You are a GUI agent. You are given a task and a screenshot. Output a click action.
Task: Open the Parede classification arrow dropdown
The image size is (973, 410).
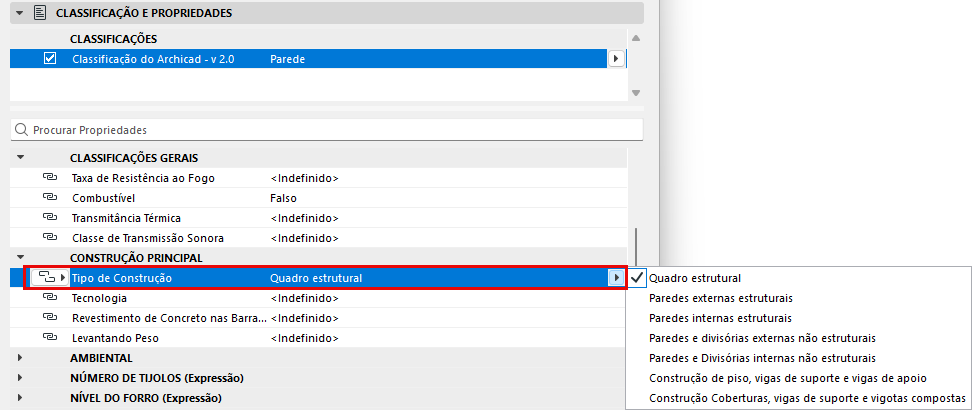click(x=616, y=59)
